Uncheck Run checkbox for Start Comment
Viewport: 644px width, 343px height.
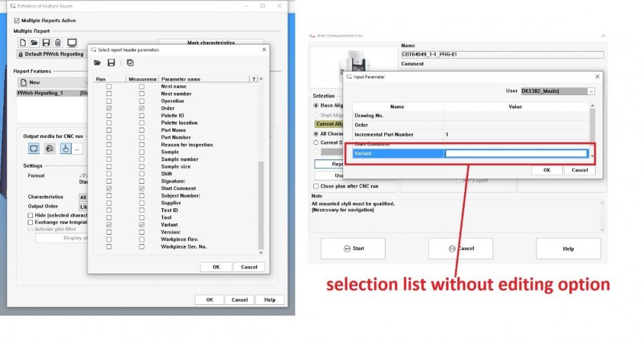[109, 188]
